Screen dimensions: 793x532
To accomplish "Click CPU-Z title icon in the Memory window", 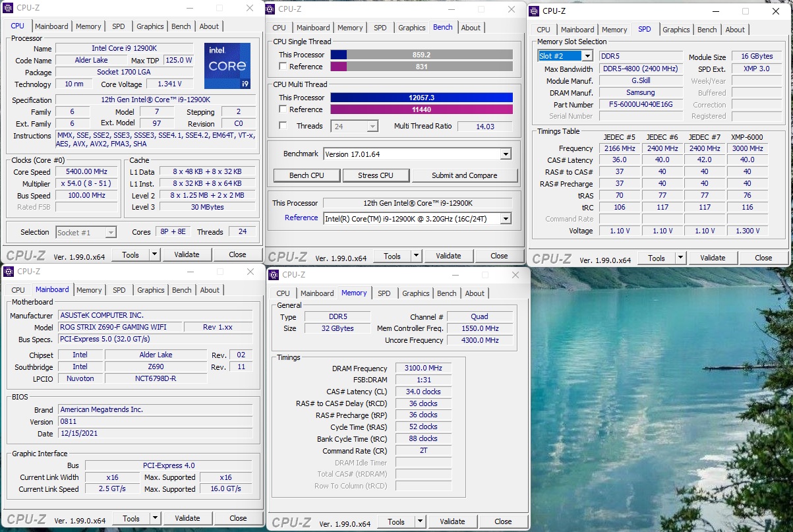I will 275,275.
